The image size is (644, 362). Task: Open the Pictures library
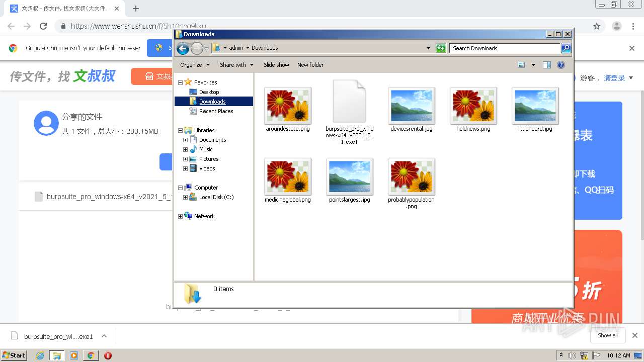point(209,159)
